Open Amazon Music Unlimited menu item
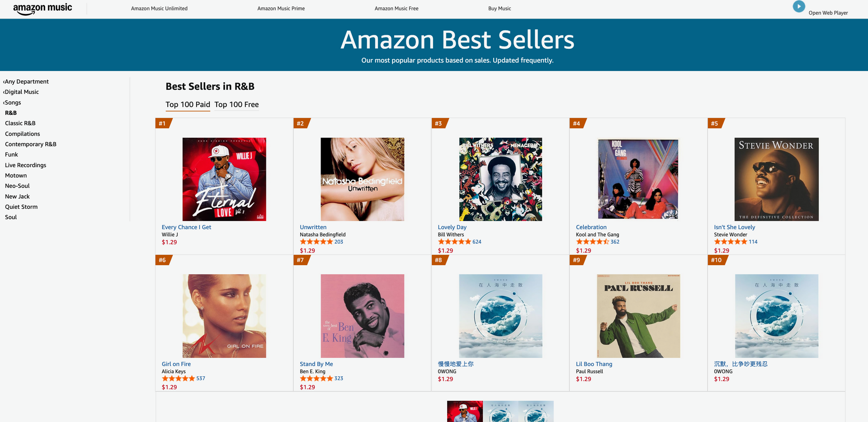The height and width of the screenshot is (422, 868). [159, 9]
